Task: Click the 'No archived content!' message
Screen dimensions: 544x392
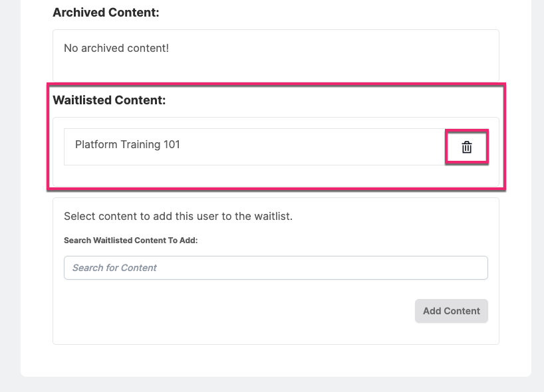Action: pyautogui.click(x=116, y=48)
